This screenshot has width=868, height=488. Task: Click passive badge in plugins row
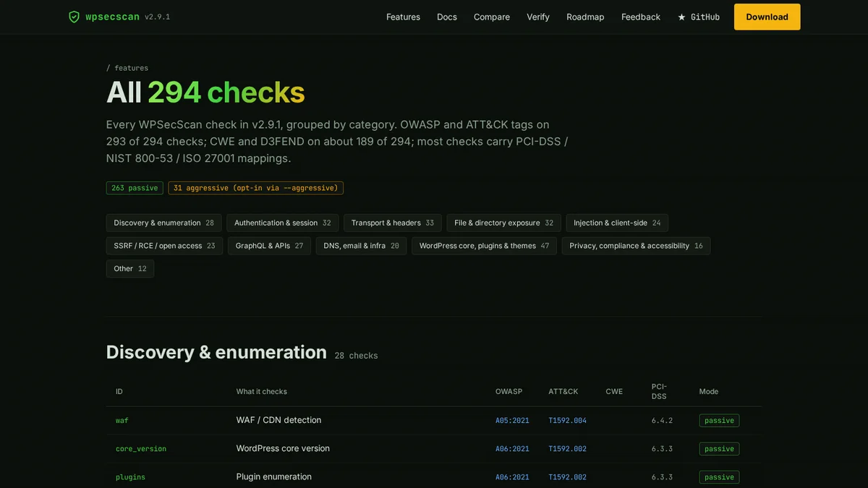pos(719,477)
